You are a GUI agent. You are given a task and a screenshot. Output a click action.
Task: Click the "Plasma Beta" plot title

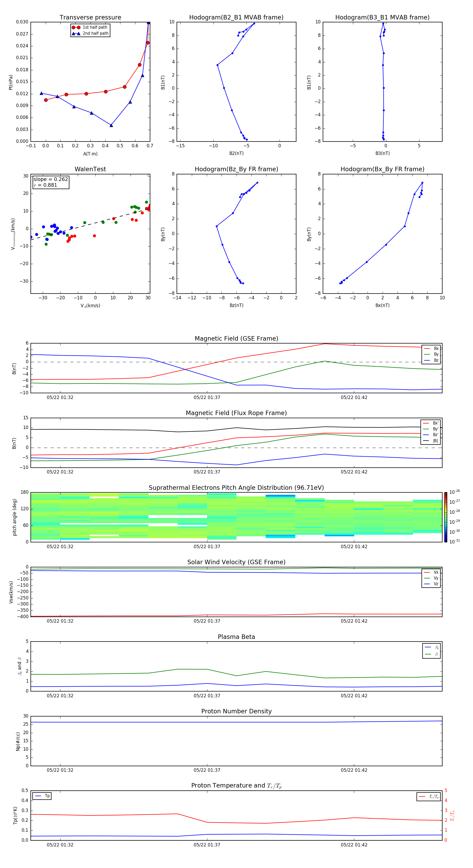[x=236, y=637]
